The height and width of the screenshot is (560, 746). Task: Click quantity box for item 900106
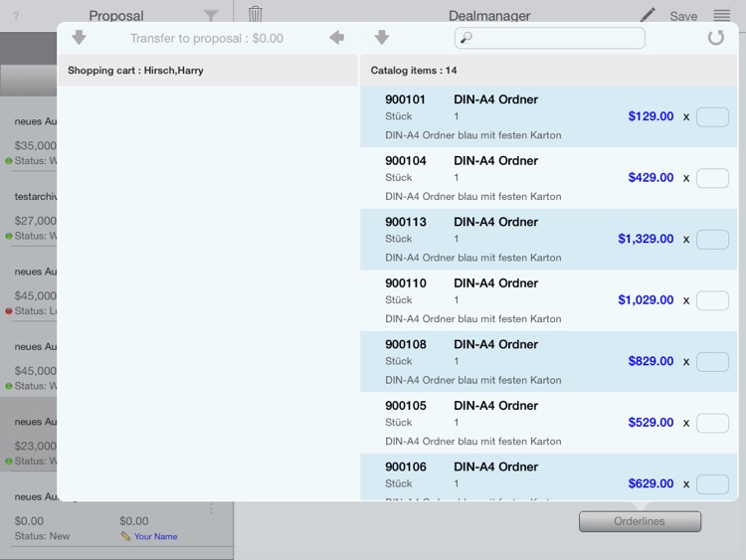(712, 483)
